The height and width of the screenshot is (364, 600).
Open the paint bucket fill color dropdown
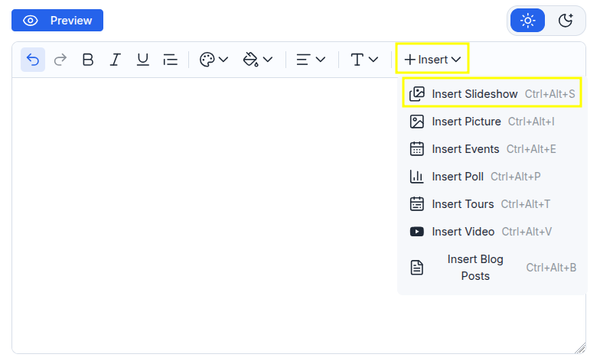tap(258, 60)
